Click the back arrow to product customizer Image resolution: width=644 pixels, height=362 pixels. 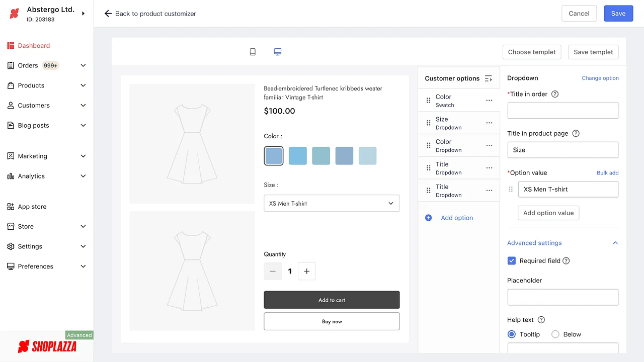(x=108, y=14)
